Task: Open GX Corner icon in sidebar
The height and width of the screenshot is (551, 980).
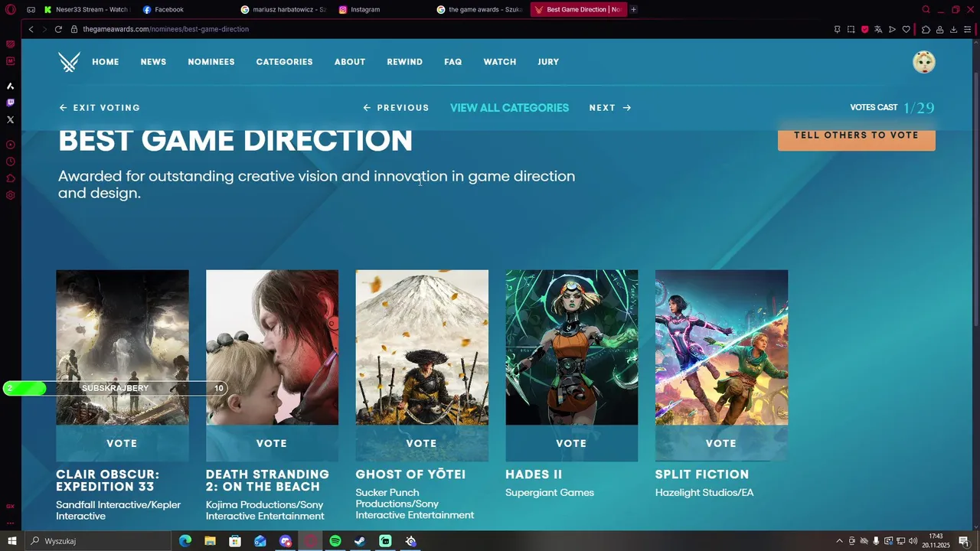Action: [x=10, y=506]
